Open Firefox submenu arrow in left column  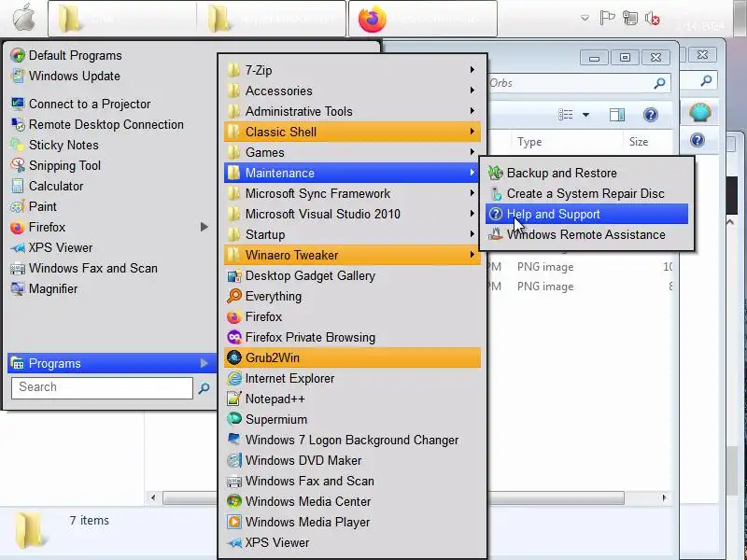coord(204,227)
